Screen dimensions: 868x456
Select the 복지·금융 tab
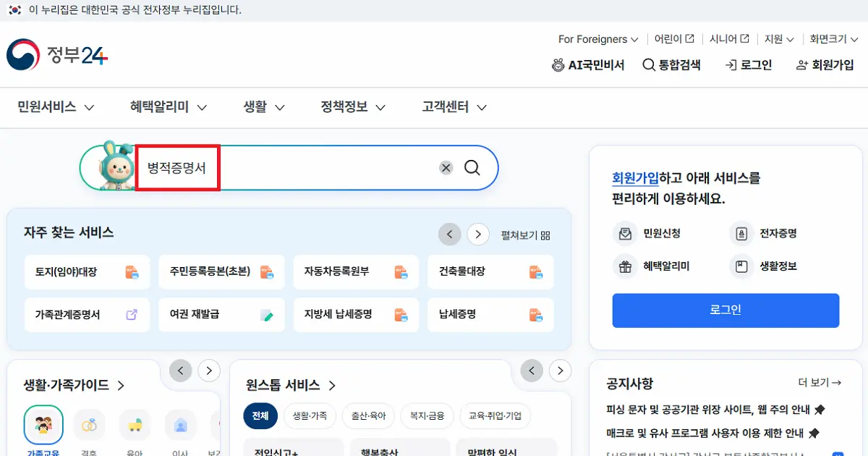(x=427, y=416)
